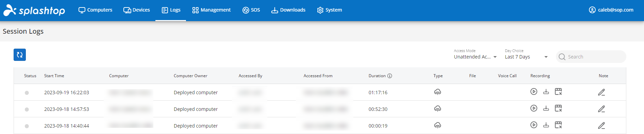Delete recording for 2023-09-18 14:57:53 session
The height and width of the screenshot is (134, 644).
point(558,108)
